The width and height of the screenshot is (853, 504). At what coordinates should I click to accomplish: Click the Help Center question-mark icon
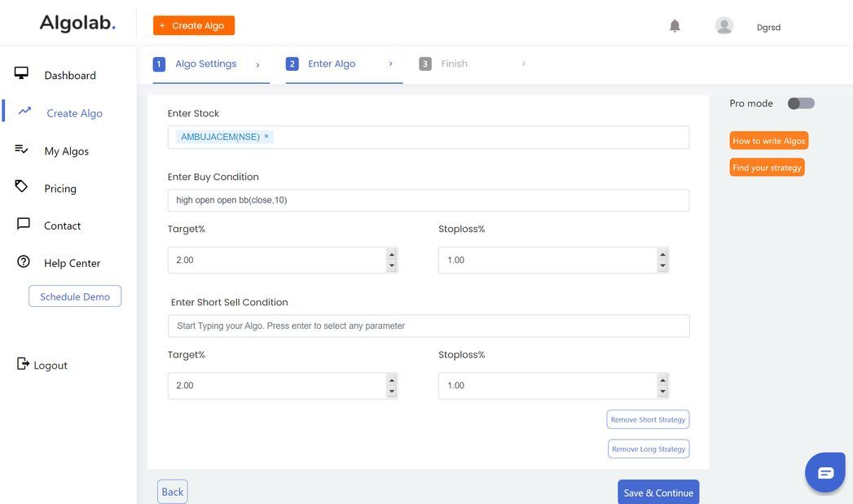click(24, 261)
